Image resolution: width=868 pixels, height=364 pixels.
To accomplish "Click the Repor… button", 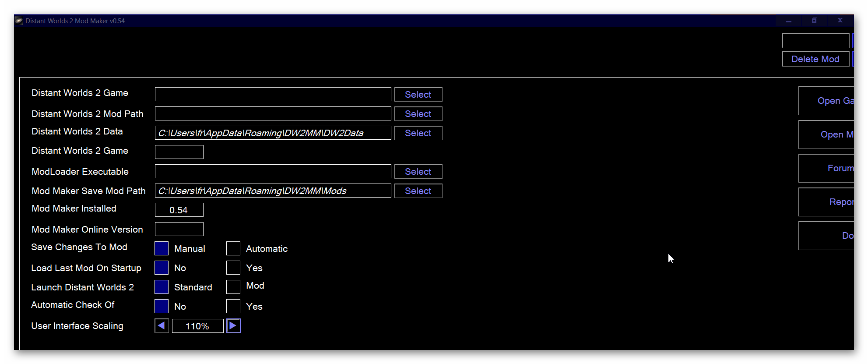I will pos(826,202).
